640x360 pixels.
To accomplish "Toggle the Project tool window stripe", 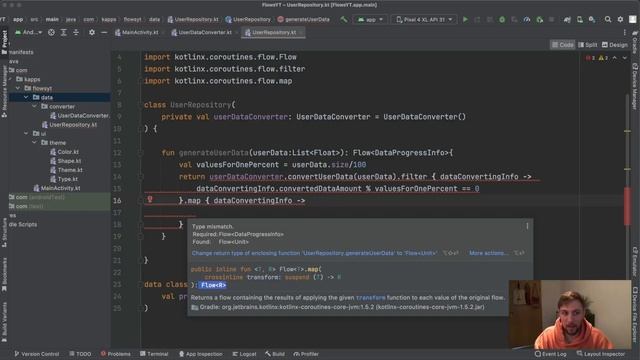I will pos(4,42).
